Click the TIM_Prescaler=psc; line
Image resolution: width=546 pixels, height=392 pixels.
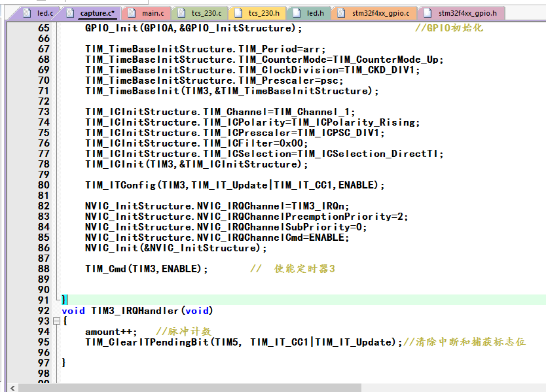(214, 80)
